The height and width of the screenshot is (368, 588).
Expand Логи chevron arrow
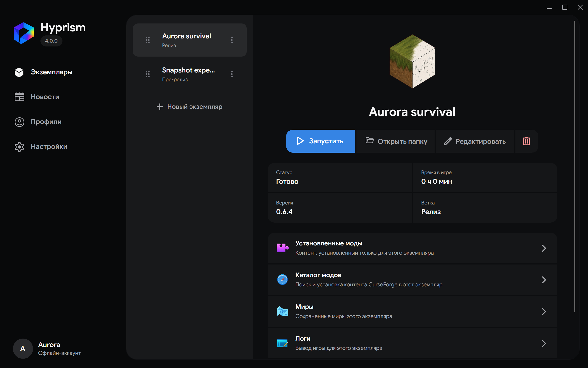click(544, 343)
